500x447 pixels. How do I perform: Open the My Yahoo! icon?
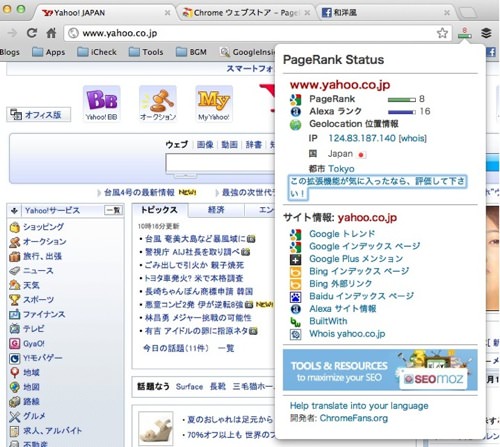click(214, 104)
